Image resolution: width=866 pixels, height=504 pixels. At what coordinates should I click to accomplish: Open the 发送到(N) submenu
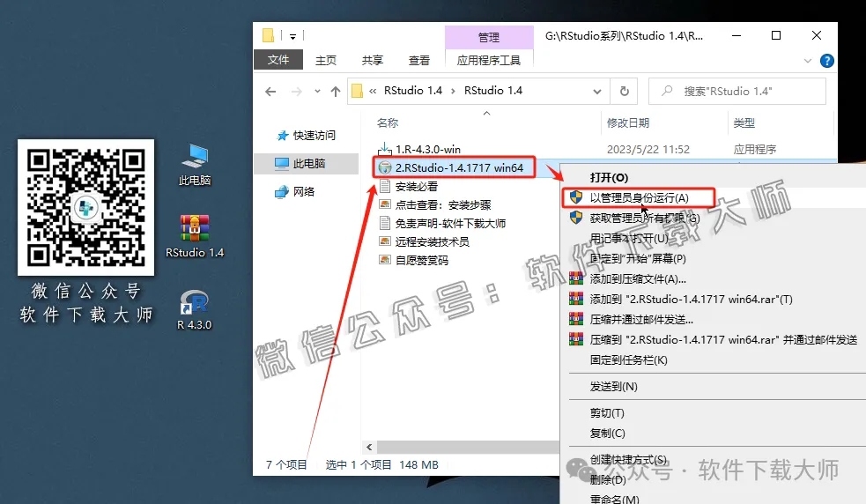[614, 387]
